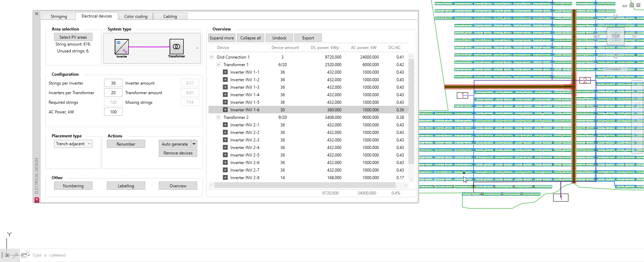This screenshot has height=262, width=644.
Task: Expand the Inverter INV 2-8 row
Action: pos(225,178)
